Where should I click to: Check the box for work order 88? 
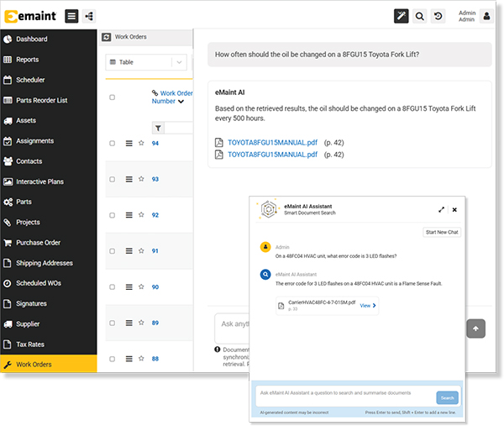click(x=112, y=359)
